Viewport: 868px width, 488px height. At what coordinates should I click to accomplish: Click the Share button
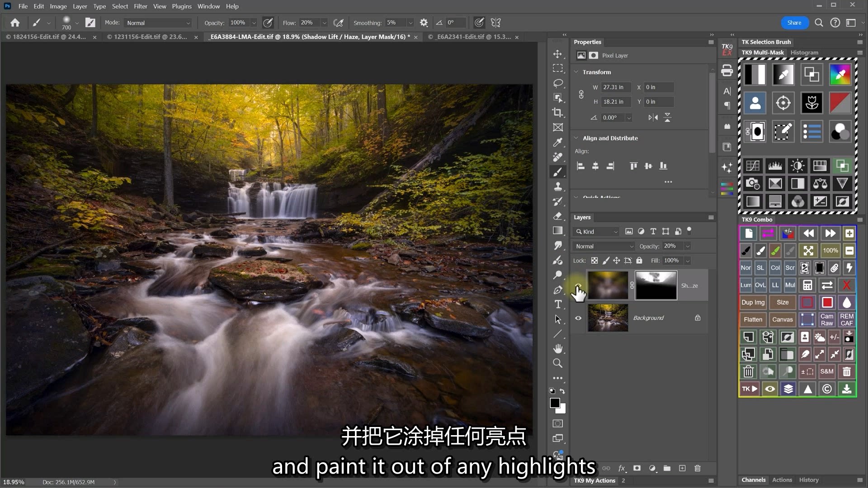click(794, 23)
